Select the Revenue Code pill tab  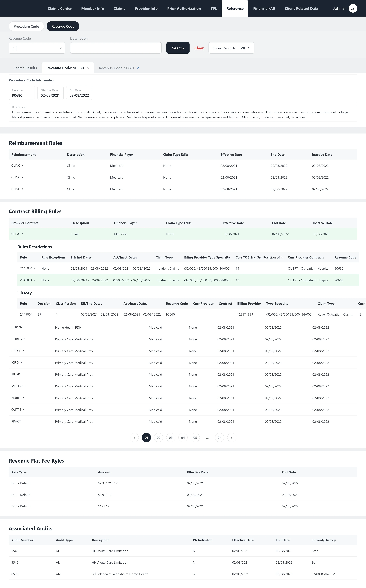(x=63, y=26)
